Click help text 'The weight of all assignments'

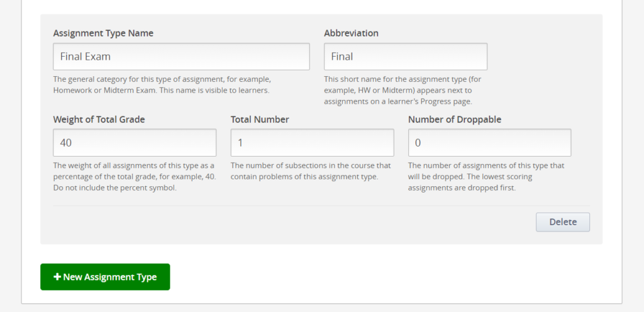(135, 177)
